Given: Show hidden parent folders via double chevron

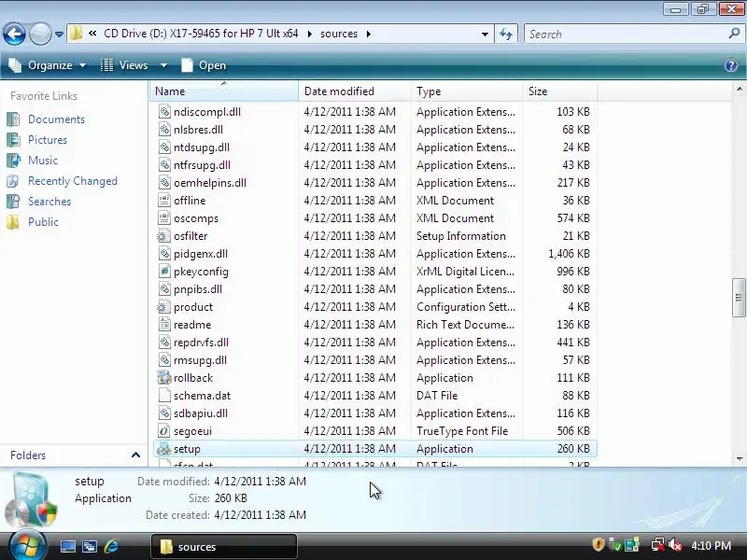Looking at the screenshot, I should point(92,34).
